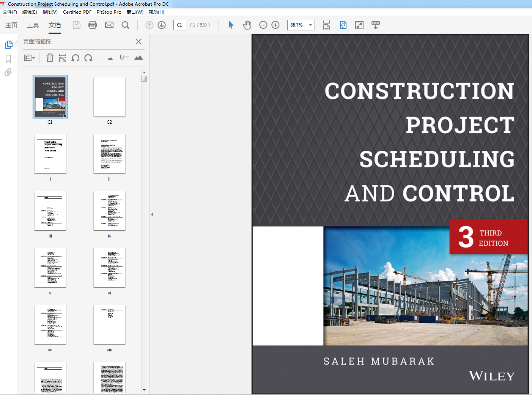Viewport: 532px width, 395px height.
Task: Open the Find text magnifier icon
Action: click(126, 25)
